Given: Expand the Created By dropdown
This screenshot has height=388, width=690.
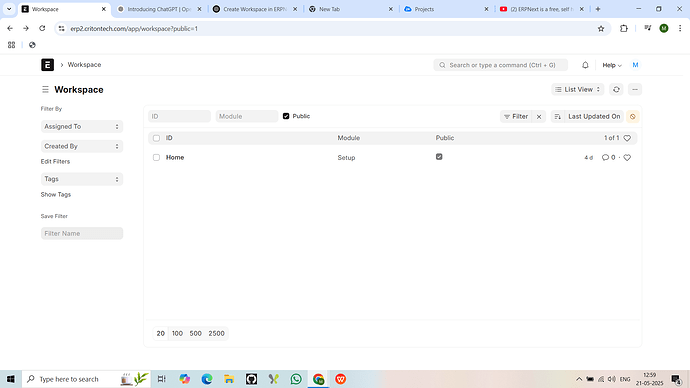Looking at the screenshot, I should click(x=82, y=146).
